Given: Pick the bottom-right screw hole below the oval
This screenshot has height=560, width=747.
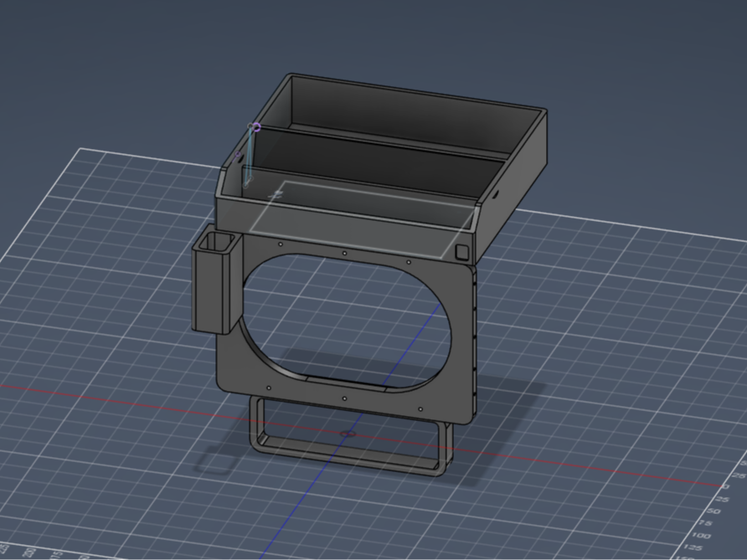Looking at the screenshot, I should 420,409.
